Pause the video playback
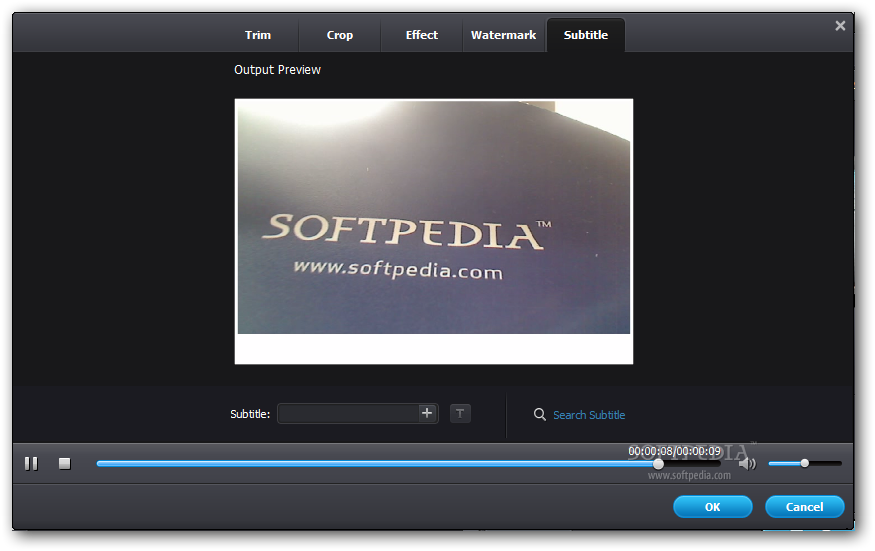The height and width of the screenshot is (551, 875). (x=31, y=464)
